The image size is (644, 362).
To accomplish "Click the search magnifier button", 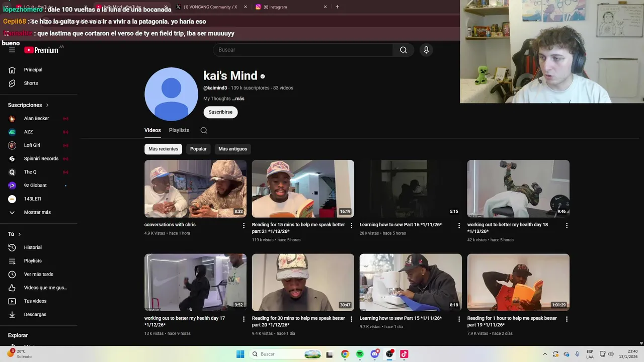I will point(404,50).
